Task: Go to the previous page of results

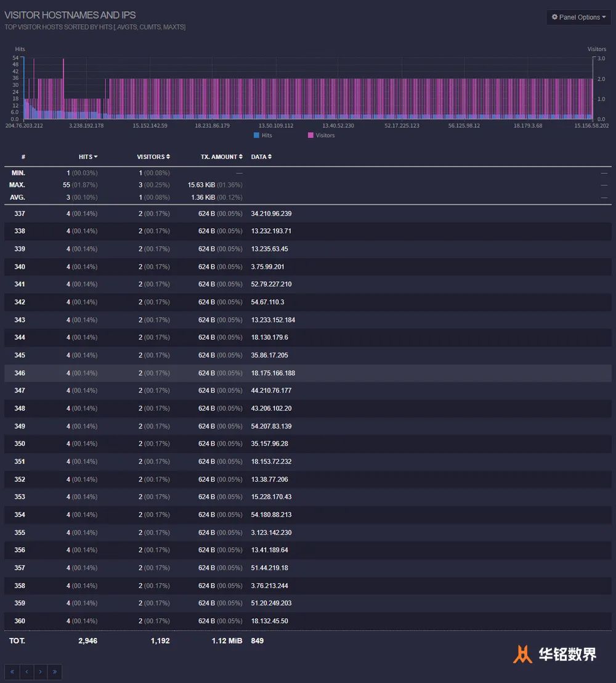Action: coord(26,672)
